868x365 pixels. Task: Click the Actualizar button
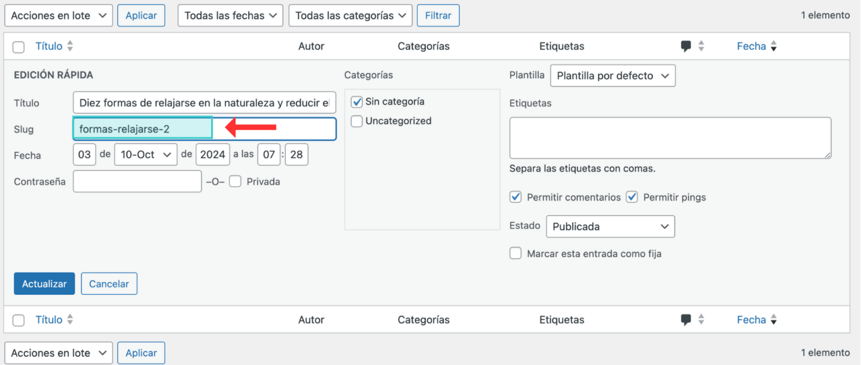pos(44,283)
